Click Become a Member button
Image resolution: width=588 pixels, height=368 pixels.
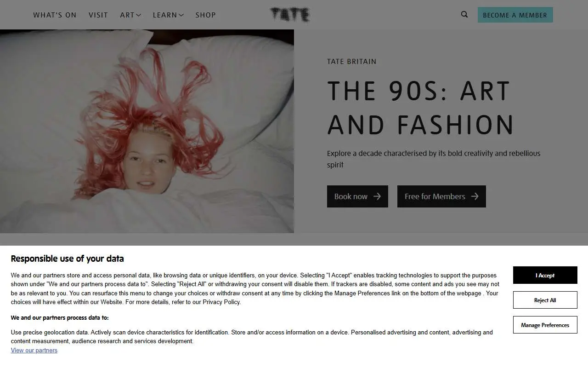(515, 15)
